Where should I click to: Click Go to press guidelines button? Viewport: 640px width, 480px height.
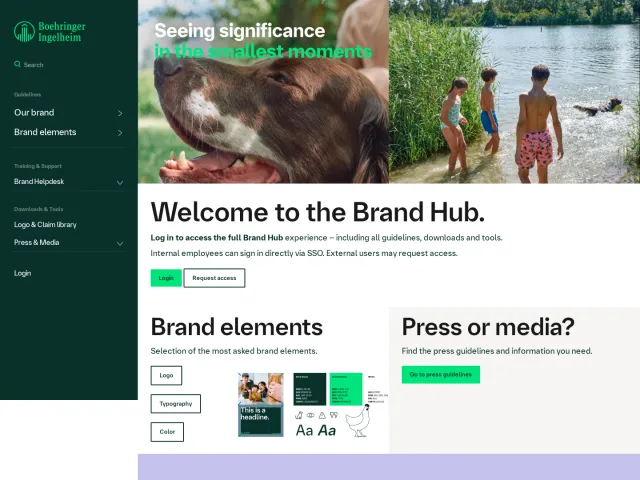[x=441, y=375]
